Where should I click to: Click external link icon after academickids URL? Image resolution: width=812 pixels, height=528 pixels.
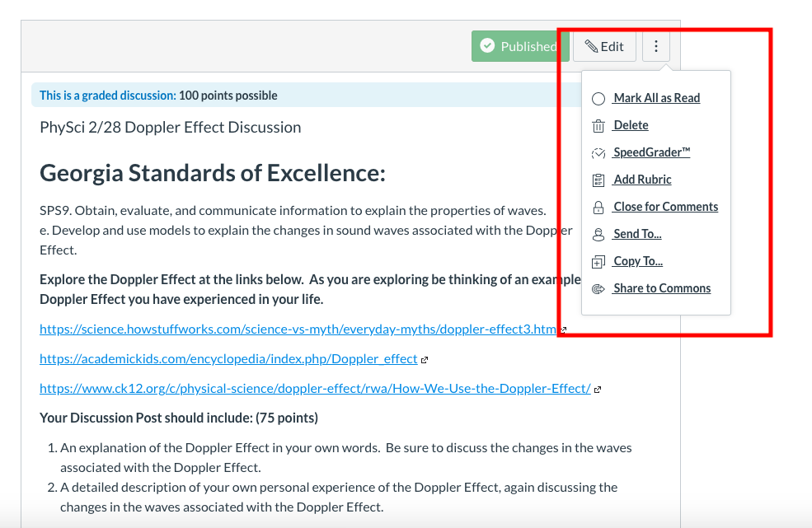(425, 360)
